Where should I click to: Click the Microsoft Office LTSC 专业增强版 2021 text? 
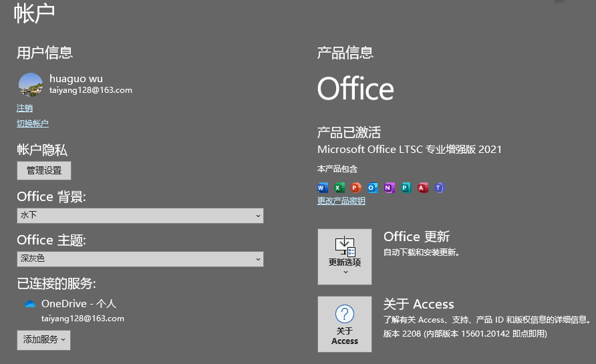pos(410,150)
